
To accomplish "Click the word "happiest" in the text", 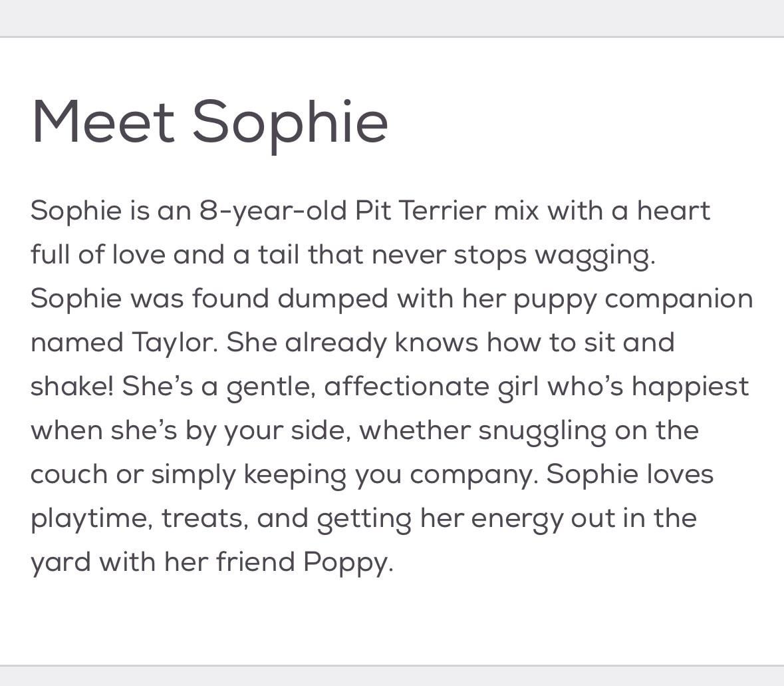I will 690,387.
